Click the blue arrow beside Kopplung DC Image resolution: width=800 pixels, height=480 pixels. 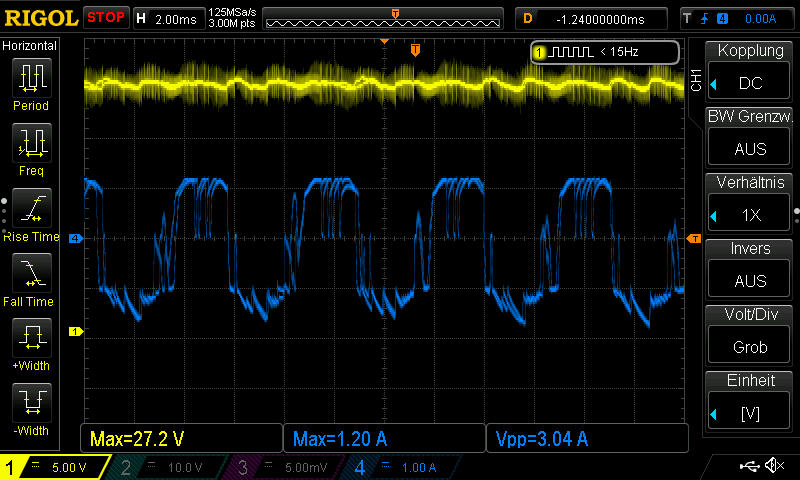click(x=714, y=84)
